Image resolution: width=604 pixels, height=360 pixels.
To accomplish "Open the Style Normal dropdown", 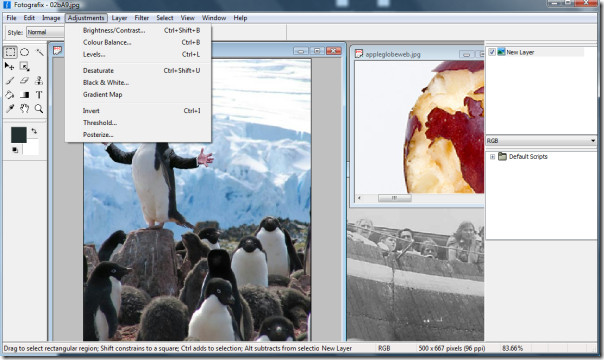I will 45,32.
